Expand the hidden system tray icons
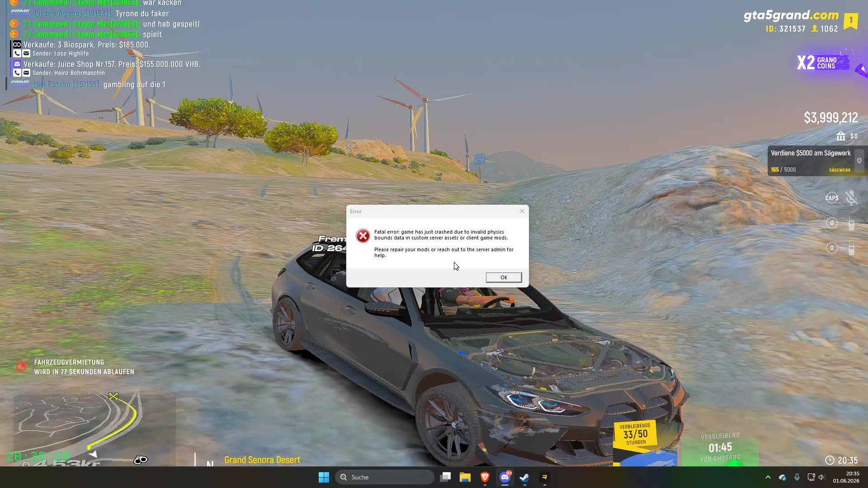This screenshot has width=868, height=488. pos(768,477)
